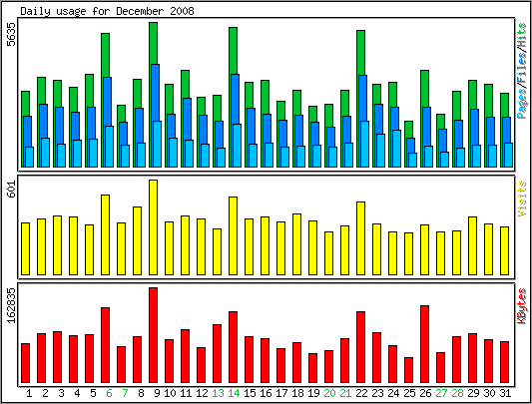Click day label '25' on the x-axis
The image size is (532, 404).
tap(409, 393)
